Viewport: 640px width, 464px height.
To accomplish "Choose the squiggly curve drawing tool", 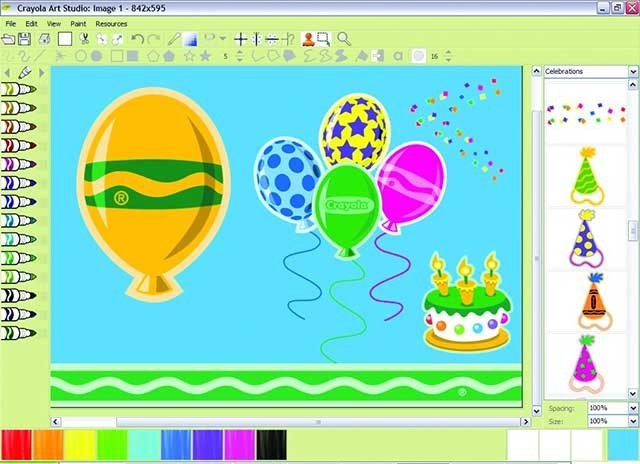I will tap(24, 56).
